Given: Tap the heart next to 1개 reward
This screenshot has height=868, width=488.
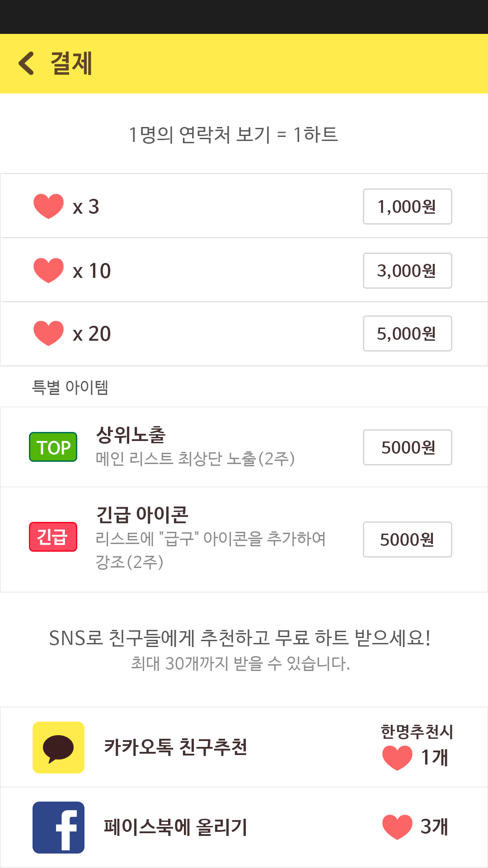Looking at the screenshot, I should (x=397, y=758).
